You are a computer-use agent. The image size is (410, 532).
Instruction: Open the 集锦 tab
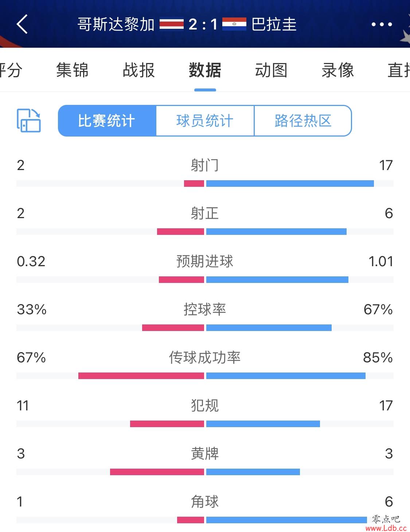pyautogui.click(x=72, y=70)
